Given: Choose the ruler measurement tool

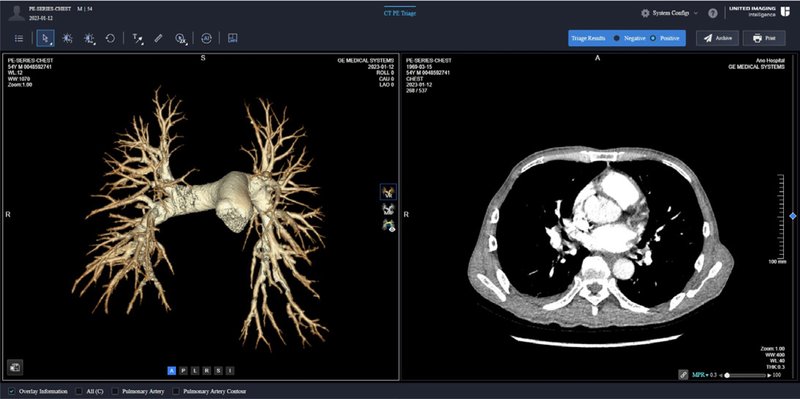Looking at the screenshot, I should (x=158, y=38).
